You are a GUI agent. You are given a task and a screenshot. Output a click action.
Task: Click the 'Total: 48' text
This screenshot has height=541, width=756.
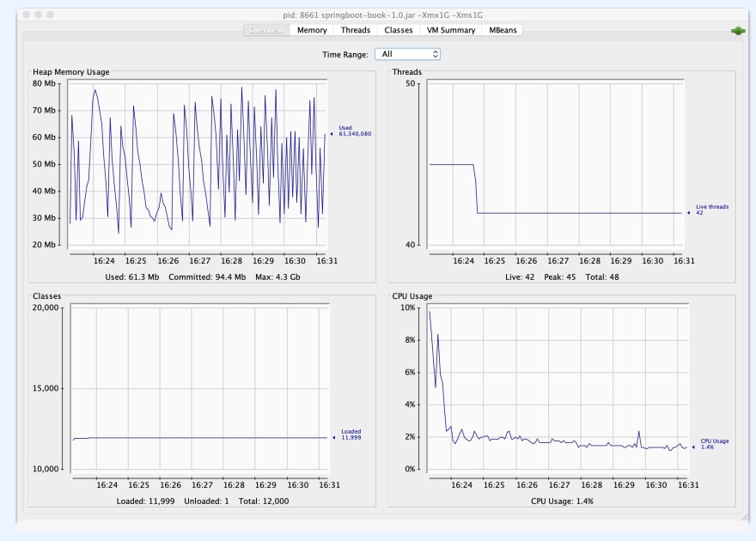[x=602, y=277]
